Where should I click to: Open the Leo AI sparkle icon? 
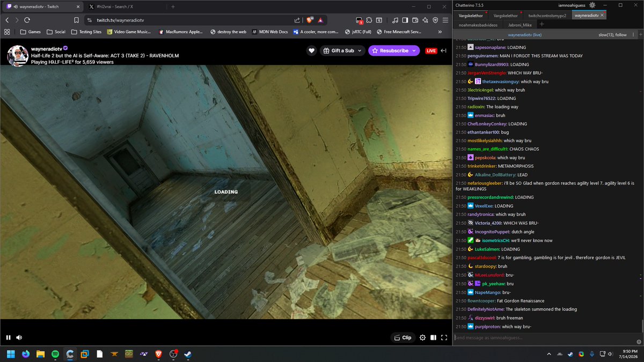point(425,20)
